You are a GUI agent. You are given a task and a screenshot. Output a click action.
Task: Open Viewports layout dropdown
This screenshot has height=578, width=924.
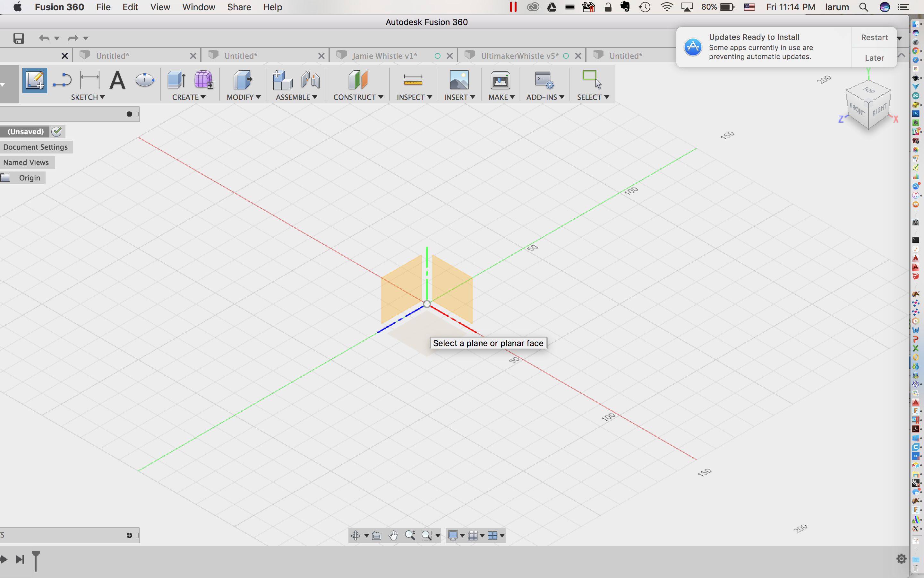[x=496, y=536]
